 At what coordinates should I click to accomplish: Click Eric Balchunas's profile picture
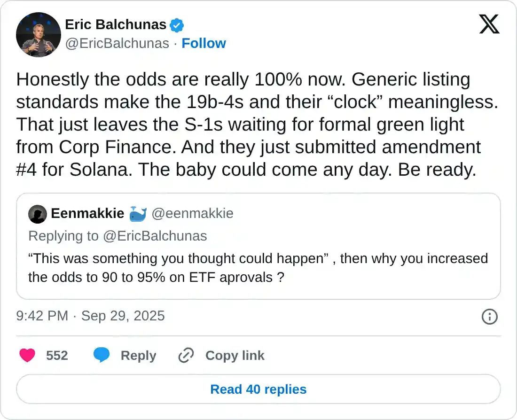(x=39, y=34)
